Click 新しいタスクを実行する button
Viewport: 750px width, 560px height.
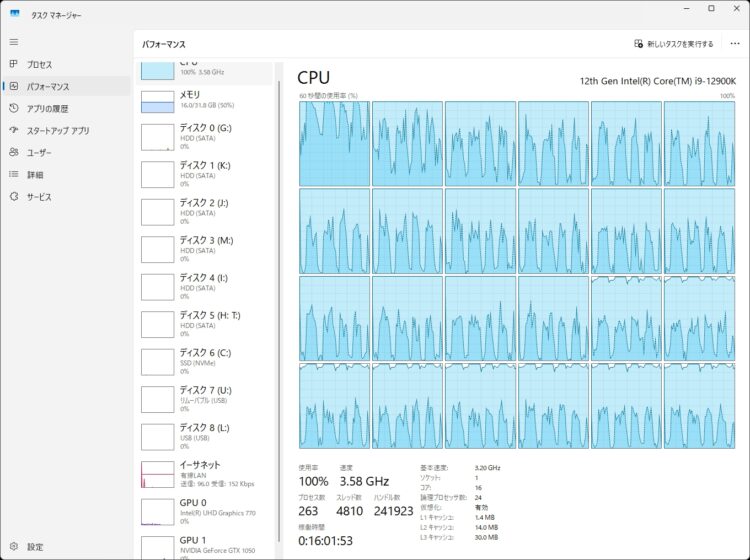click(x=673, y=44)
